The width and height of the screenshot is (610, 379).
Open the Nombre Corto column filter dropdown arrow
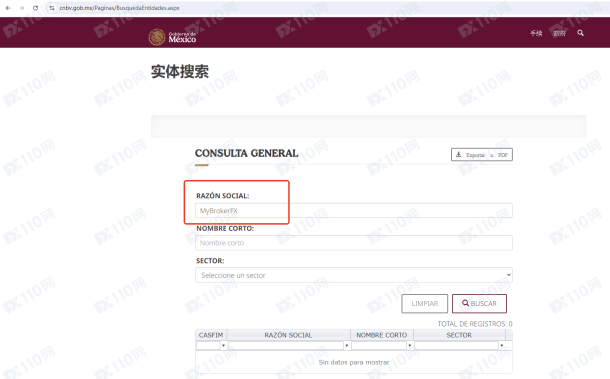point(410,346)
